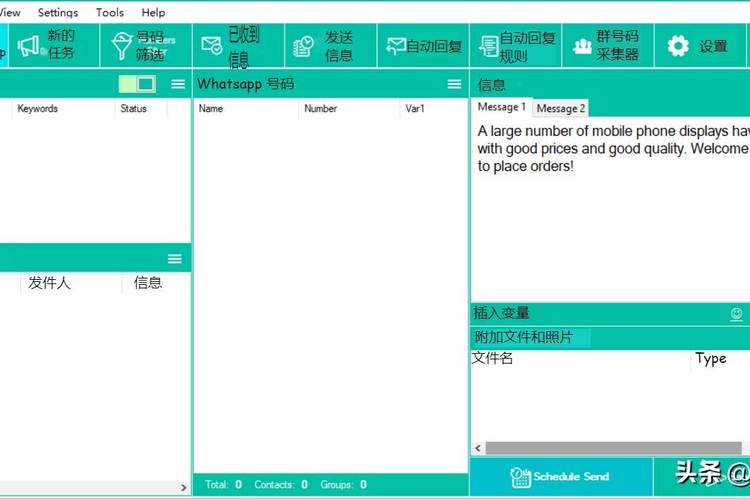Screen dimensions: 750x500
Task: Open the Settings menu
Action: point(58,12)
